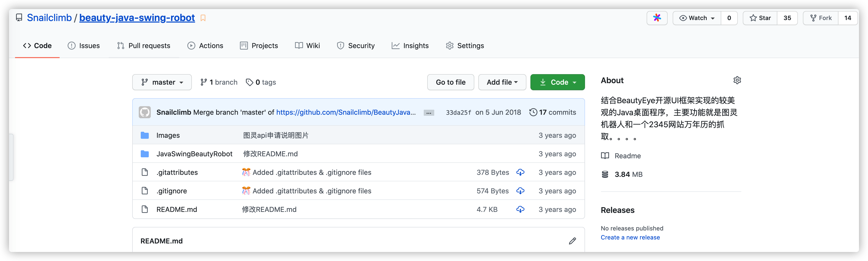This screenshot has width=868, height=261.
Task: Open the Projects tab
Action: (259, 46)
